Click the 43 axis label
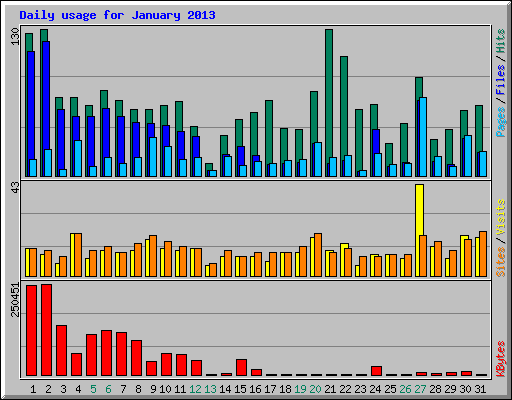 pos(15,188)
